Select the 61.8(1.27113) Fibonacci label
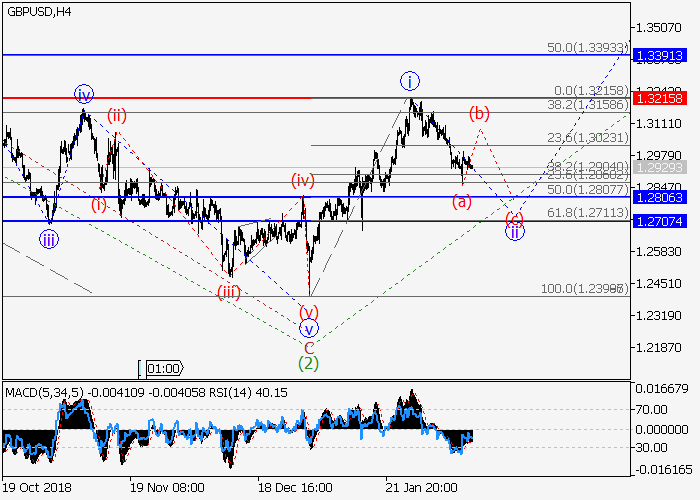 point(588,212)
